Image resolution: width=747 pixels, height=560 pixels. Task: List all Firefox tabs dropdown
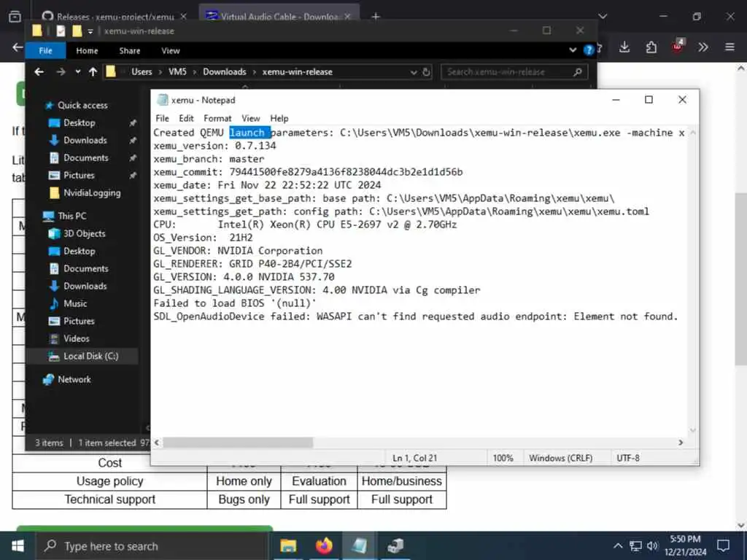[x=603, y=17]
